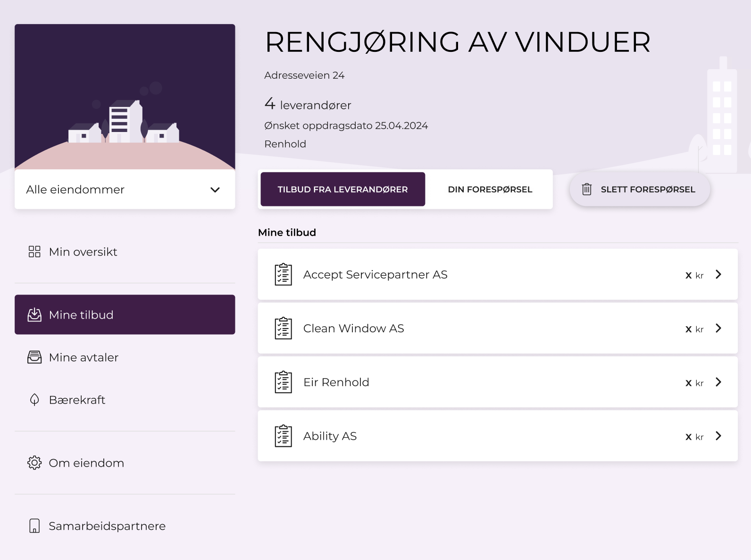Select the Ability AS name
The height and width of the screenshot is (560, 751).
pyautogui.click(x=330, y=436)
